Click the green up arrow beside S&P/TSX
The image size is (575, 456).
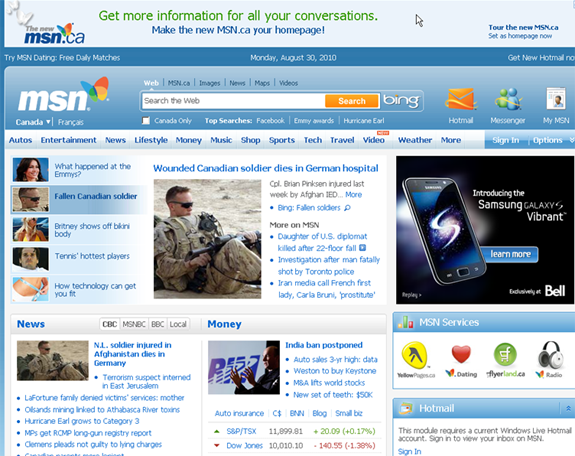coord(216,431)
